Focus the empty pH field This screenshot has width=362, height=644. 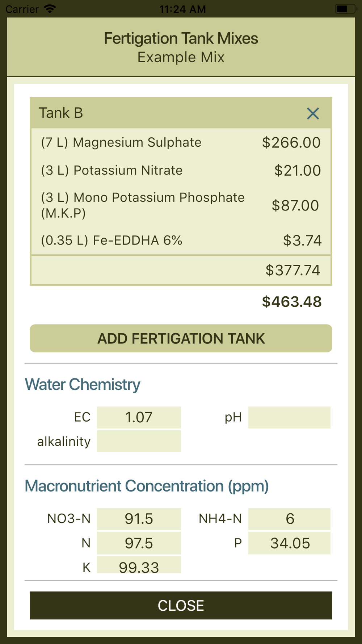(x=289, y=417)
